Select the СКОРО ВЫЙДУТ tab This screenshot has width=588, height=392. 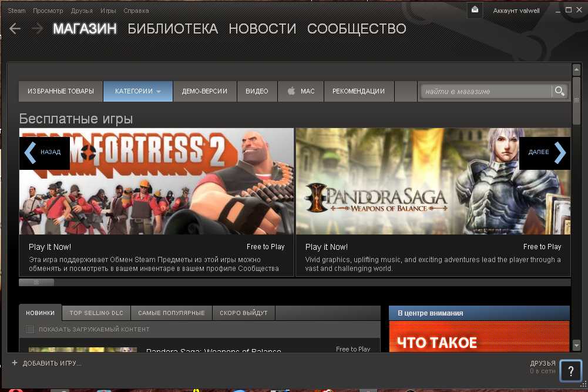click(244, 313)
